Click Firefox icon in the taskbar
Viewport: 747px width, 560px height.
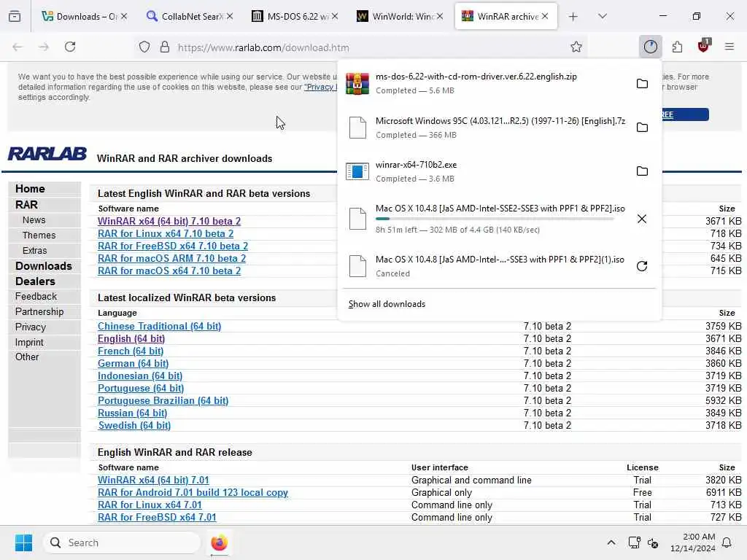pyautogui.click(x=219, y=542)
